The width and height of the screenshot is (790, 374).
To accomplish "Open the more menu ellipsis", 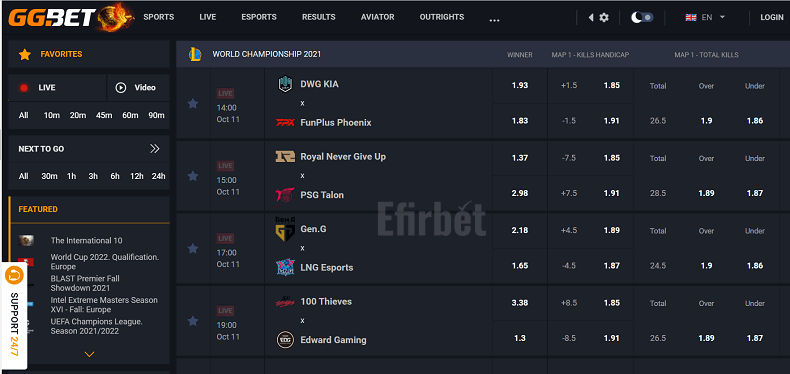I will pyautogui.click(x=494, y=20).
